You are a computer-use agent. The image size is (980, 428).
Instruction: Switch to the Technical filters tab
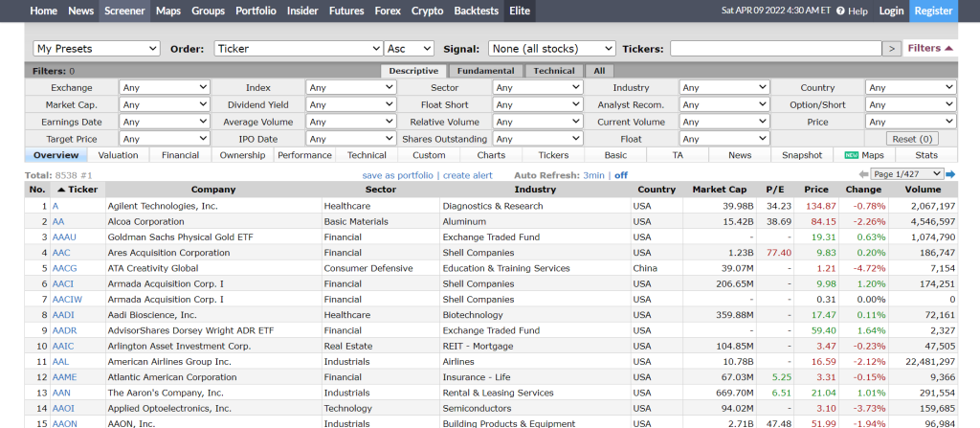554,71
